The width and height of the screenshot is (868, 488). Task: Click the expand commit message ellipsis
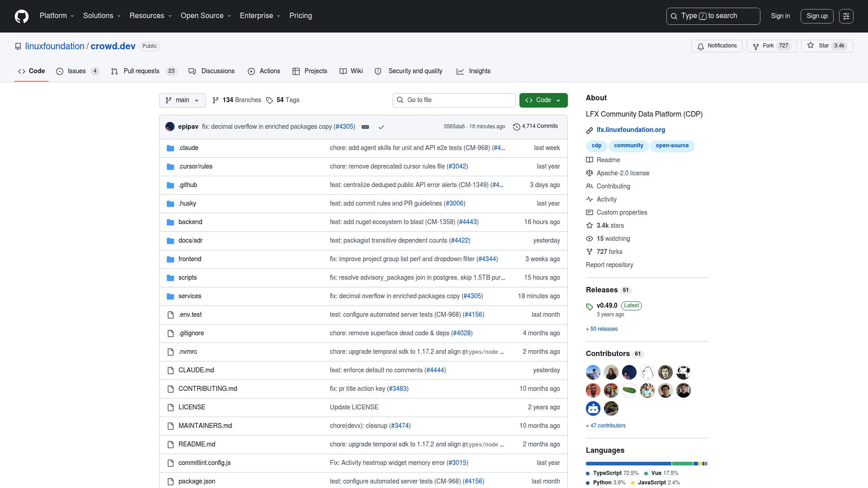[x=365, y=127]
